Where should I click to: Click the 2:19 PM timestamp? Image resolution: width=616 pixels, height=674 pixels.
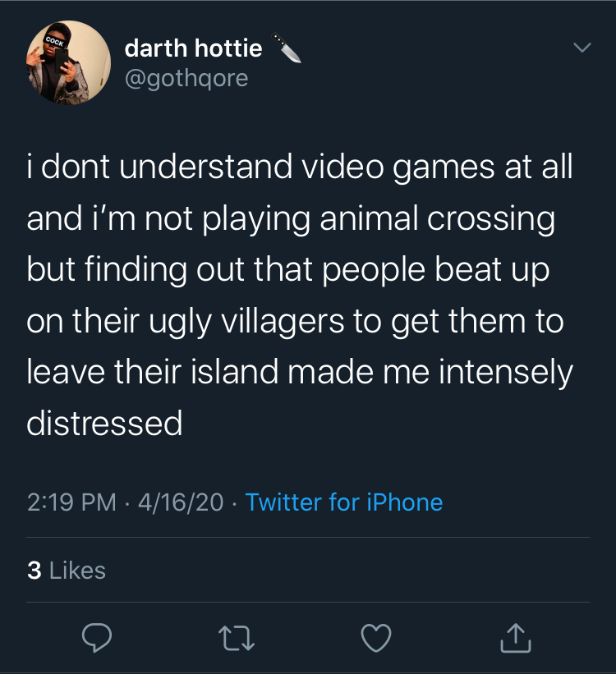pyautogui.click(x=71, y=502)
